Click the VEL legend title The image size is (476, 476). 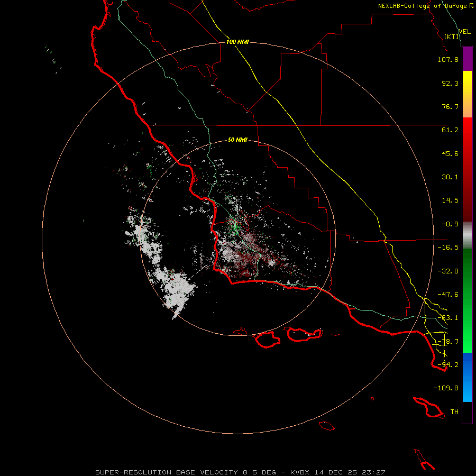pyautogui.click(x=464, y=32)
